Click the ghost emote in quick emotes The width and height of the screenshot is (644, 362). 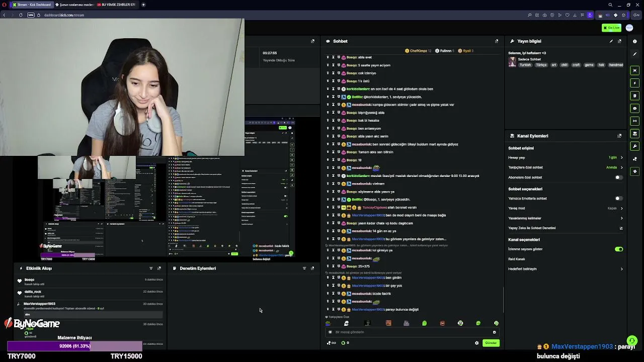[x=346, y=323]
